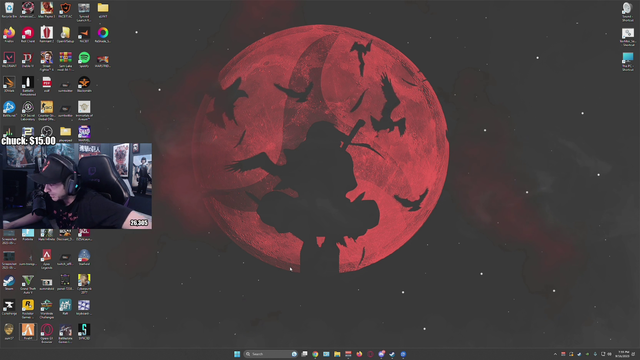Launch the Apex Legends desktop shortcut
Screen dimensions: 640x360
[47, 259]
